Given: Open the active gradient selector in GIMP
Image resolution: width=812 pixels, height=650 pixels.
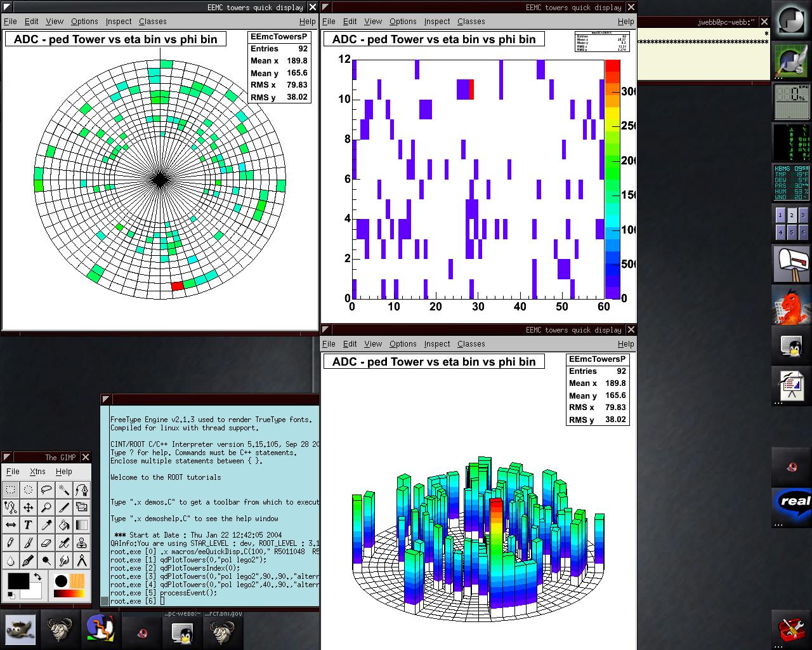Looking at the screenshot, I should pyautogui.click(x=69, y=594).
